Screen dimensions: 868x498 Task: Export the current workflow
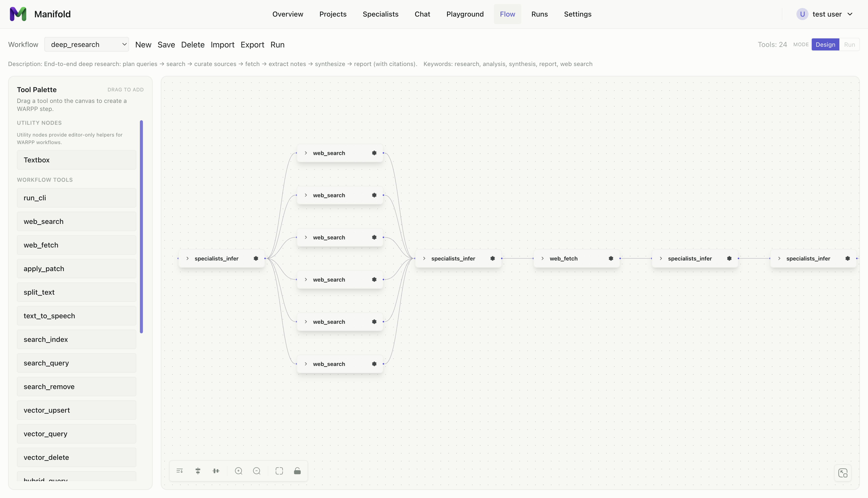252,44
